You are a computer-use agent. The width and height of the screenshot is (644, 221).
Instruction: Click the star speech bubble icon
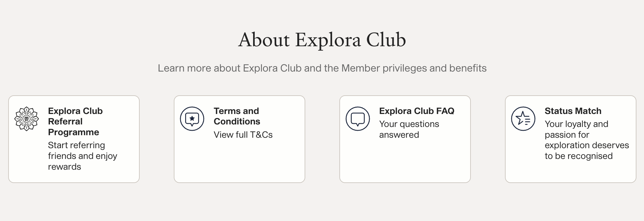click(192, 119)
